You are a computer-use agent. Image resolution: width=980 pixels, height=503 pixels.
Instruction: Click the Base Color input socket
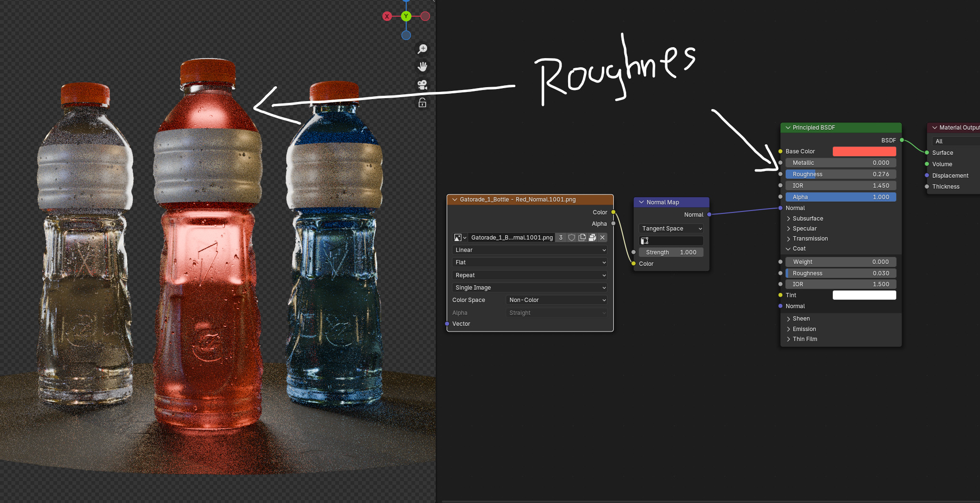(x=780, y=151)
